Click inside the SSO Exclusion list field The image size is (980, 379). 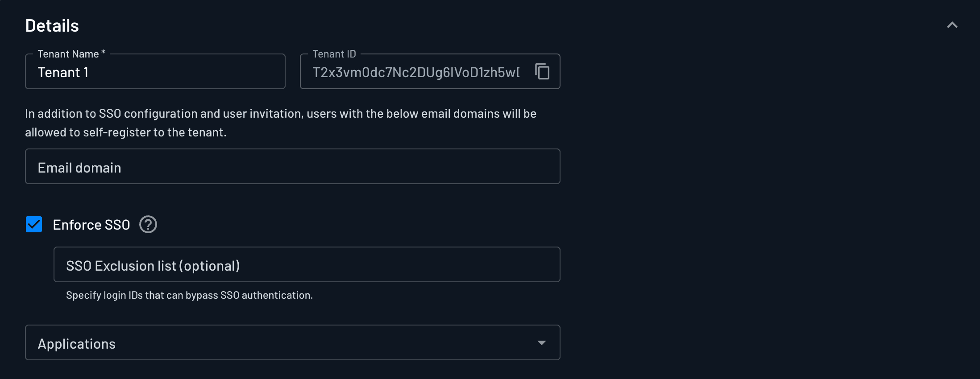click(x=307, y=264)
